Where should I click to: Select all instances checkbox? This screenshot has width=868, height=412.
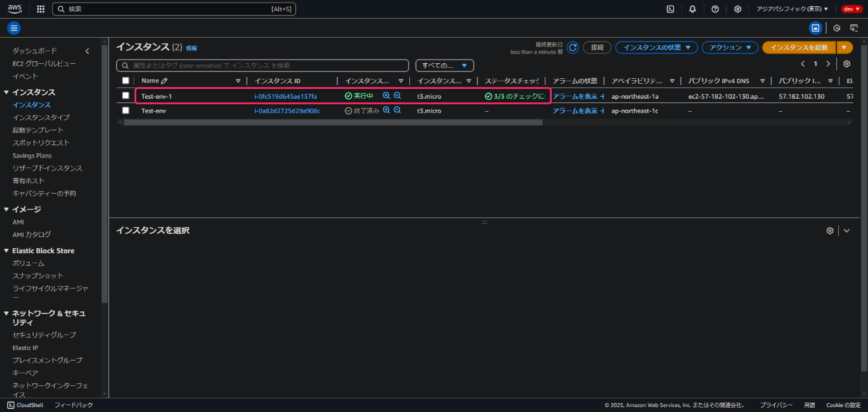tap(126, 81)
